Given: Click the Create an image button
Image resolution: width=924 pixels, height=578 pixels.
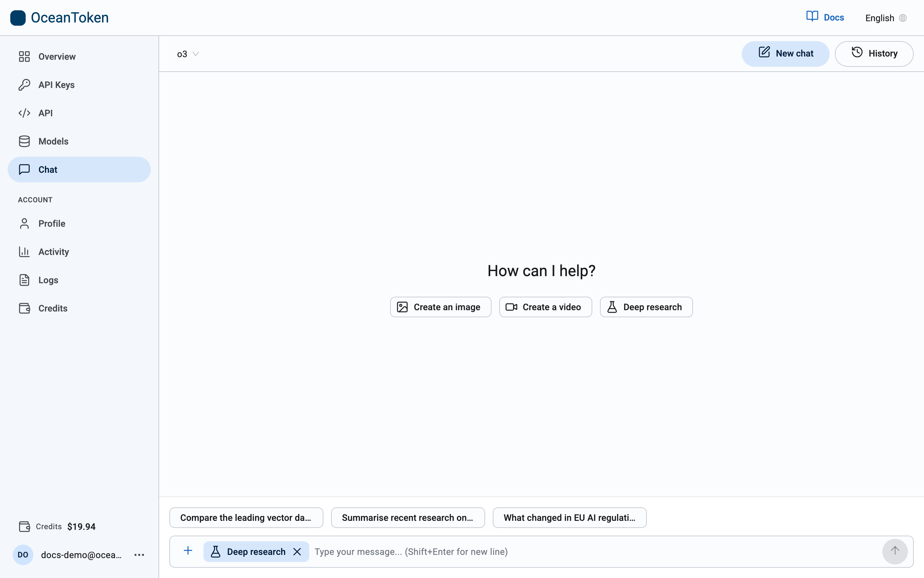Looking at the screenshot, I should pos(441,307).
